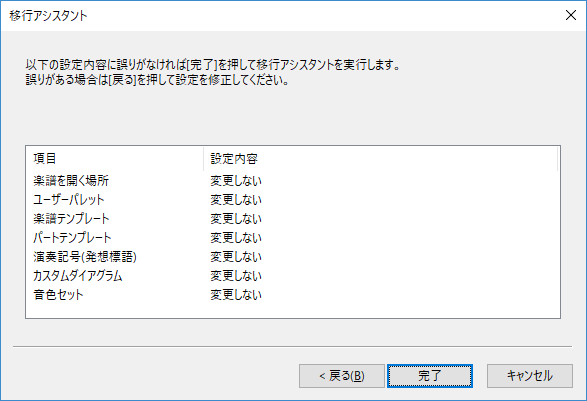587x401 pixels.
Task: Select the ユーザーパレット list row
Action: (293, 200)
